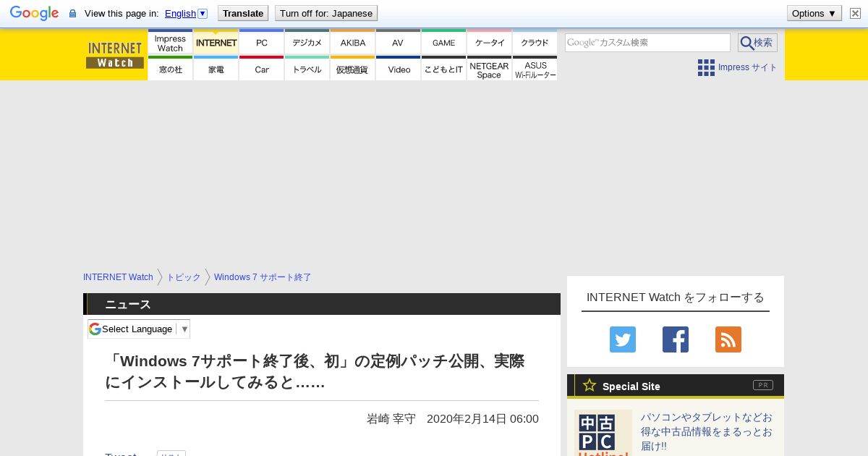Open the デジカメ navigation tab
The height and width of the screenshot is (456, 868).
pyautogui.click(x=307, y=43)
